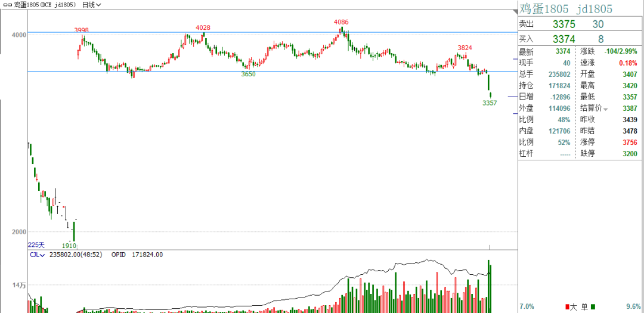The height and width of the screenshot is (313, 644).
Task: Click the green 大单 legend square
Action: coord(593,306)
